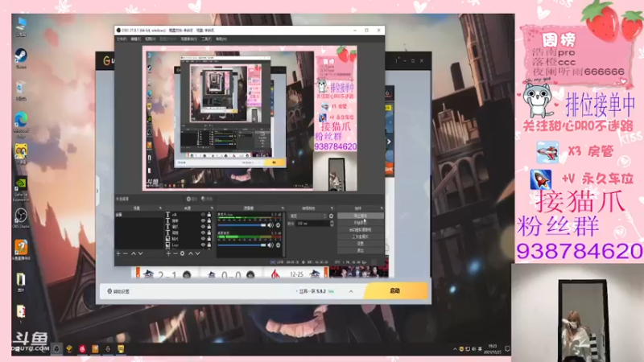Click the G launcher icon in taskbar
644x362 pixels.
108,349
